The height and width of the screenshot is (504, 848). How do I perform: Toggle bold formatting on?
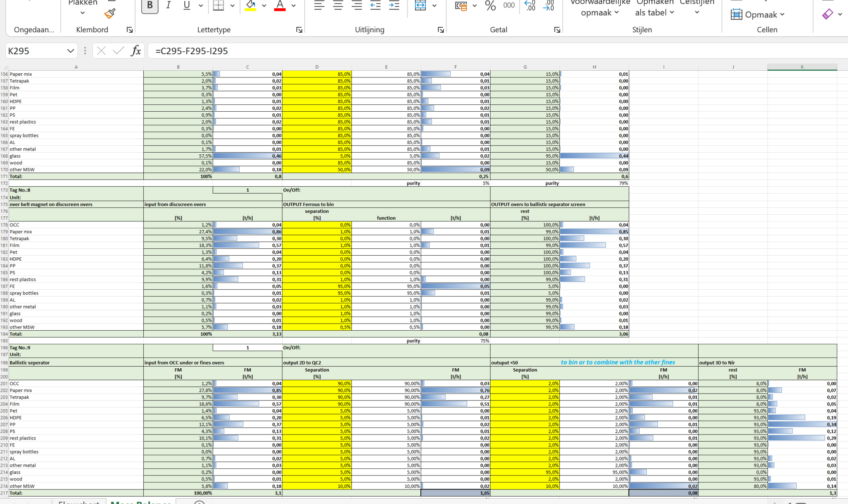click(x=150, y=5)
